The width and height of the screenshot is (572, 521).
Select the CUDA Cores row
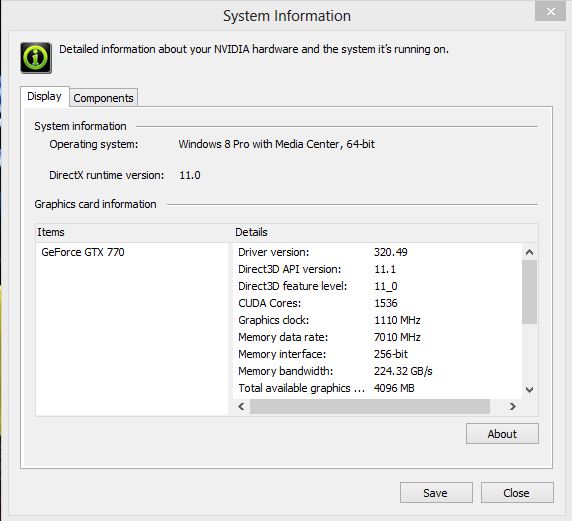(x=378, y=303)
